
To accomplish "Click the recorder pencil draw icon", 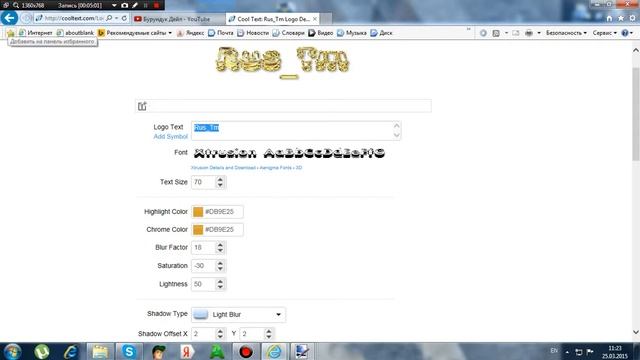I will pos(135,5).
